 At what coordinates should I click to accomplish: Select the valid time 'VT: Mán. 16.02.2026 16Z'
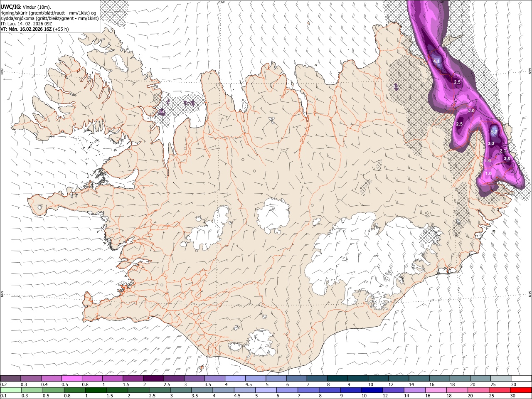coord(26,29)
